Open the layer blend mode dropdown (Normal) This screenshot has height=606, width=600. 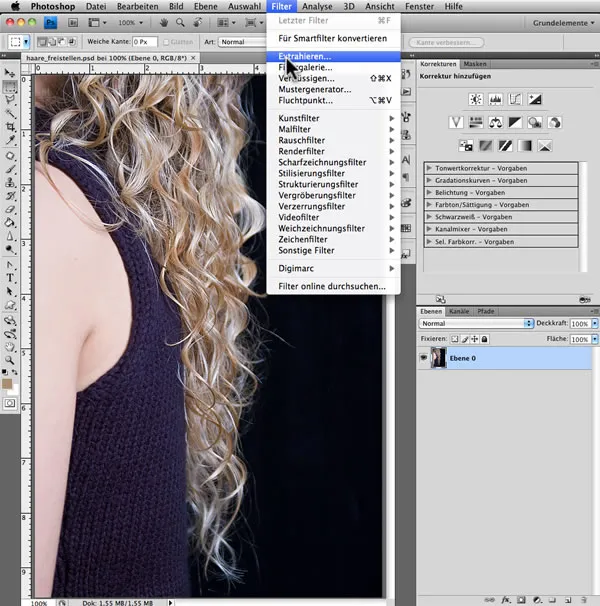click(x=477, y=324)
